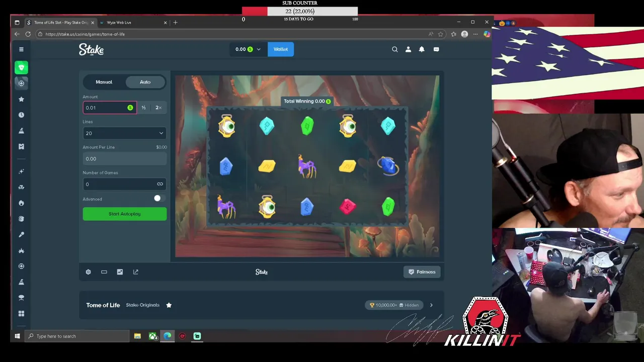Click Start Autoplay green button

click(x=125, y=214)
